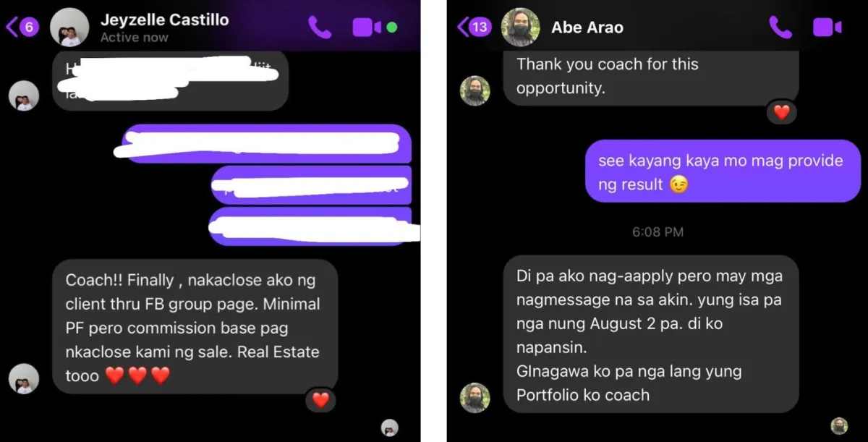
Task: Tap heart reaction on 'Thank you coach' message
Action: 781,112
